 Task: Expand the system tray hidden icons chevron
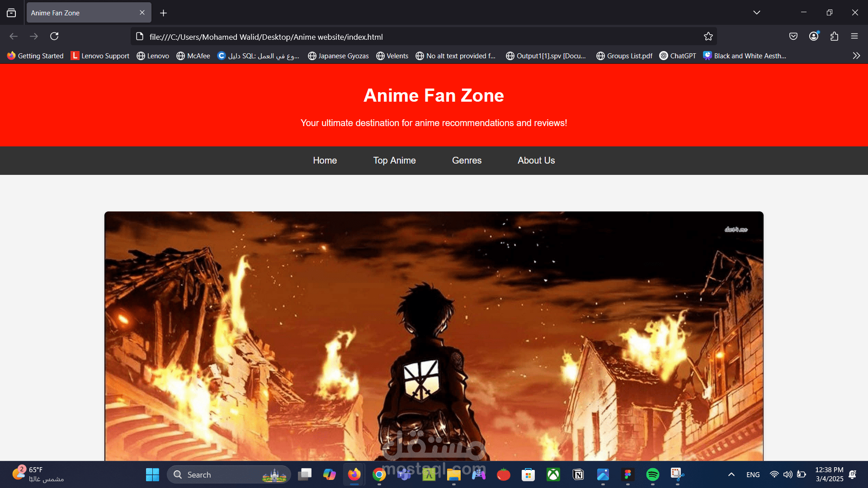(731, 474)
